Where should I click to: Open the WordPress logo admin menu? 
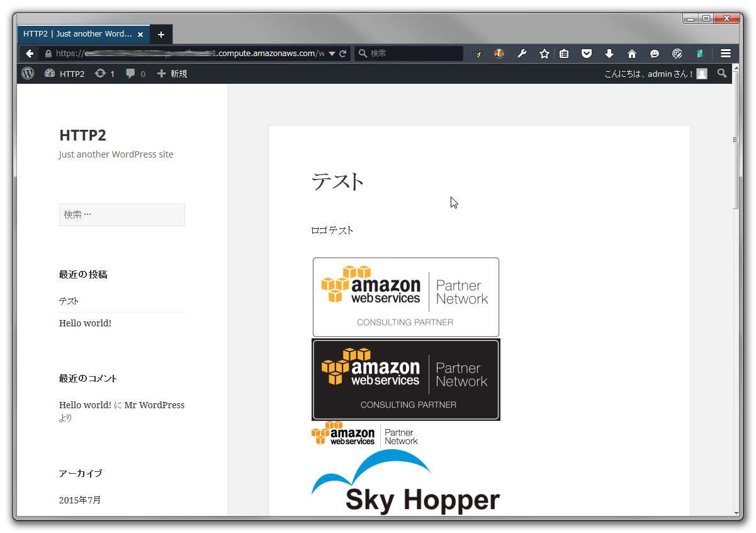(x=28, y=73)
